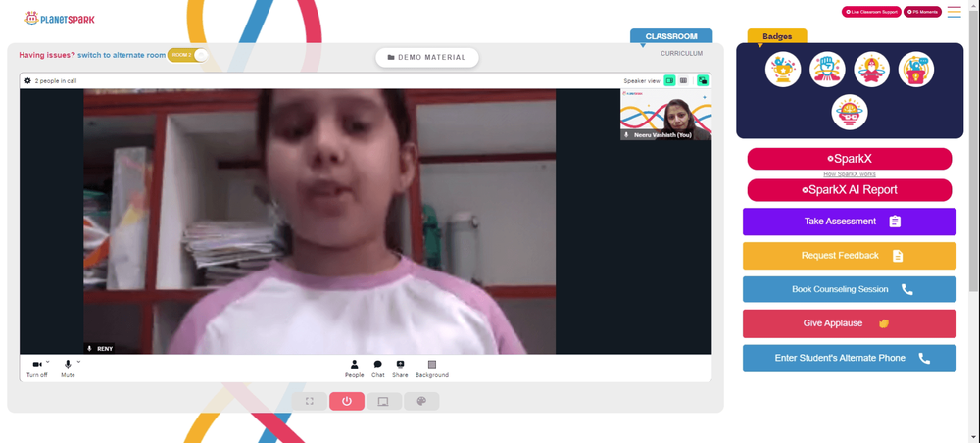The image size is (980, 443).
Task: Click Book Counseling Session button
Action: 850,289
